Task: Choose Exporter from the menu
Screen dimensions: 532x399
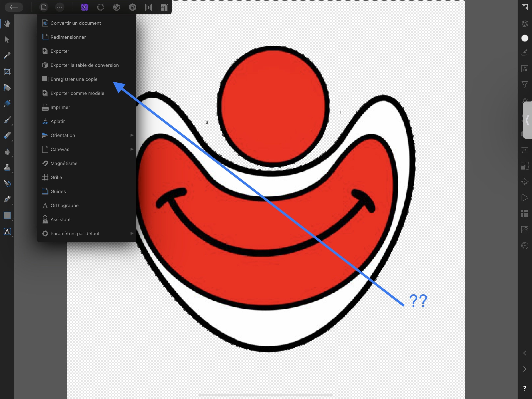Action: (87, 51)
